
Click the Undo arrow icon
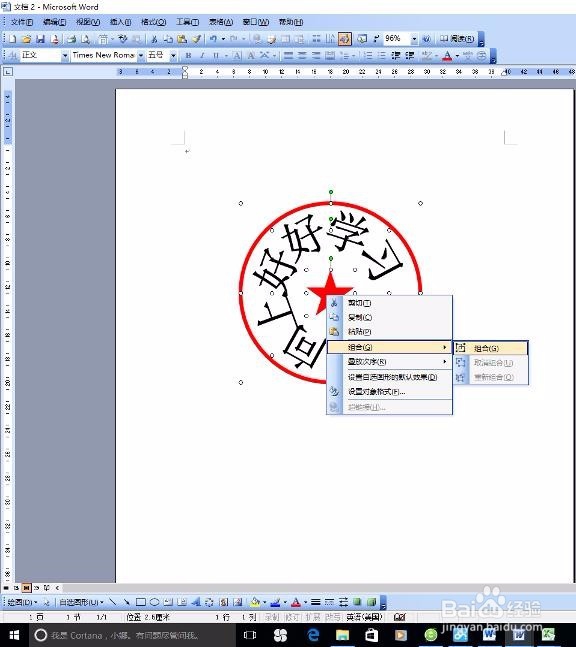pyautogui.click(x=213, y=39)
